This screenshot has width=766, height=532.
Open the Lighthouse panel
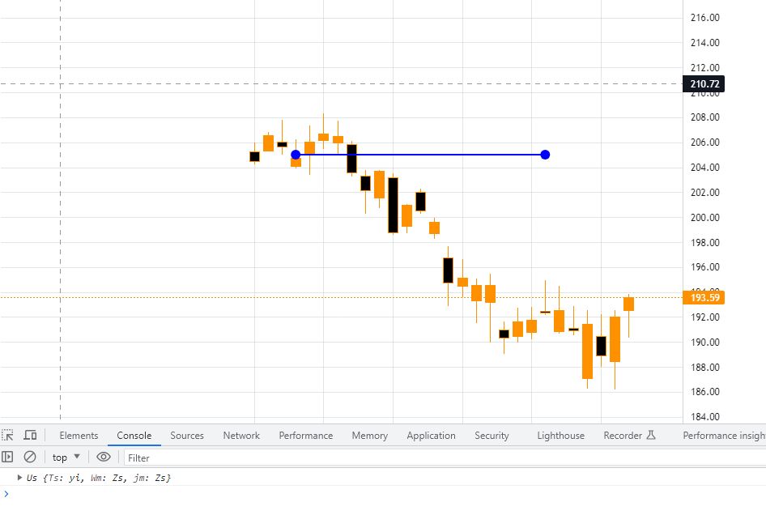point(560,435)
